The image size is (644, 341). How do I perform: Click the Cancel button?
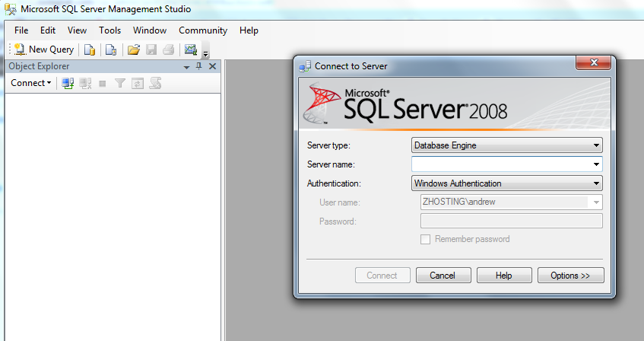[x=443, y=276]
